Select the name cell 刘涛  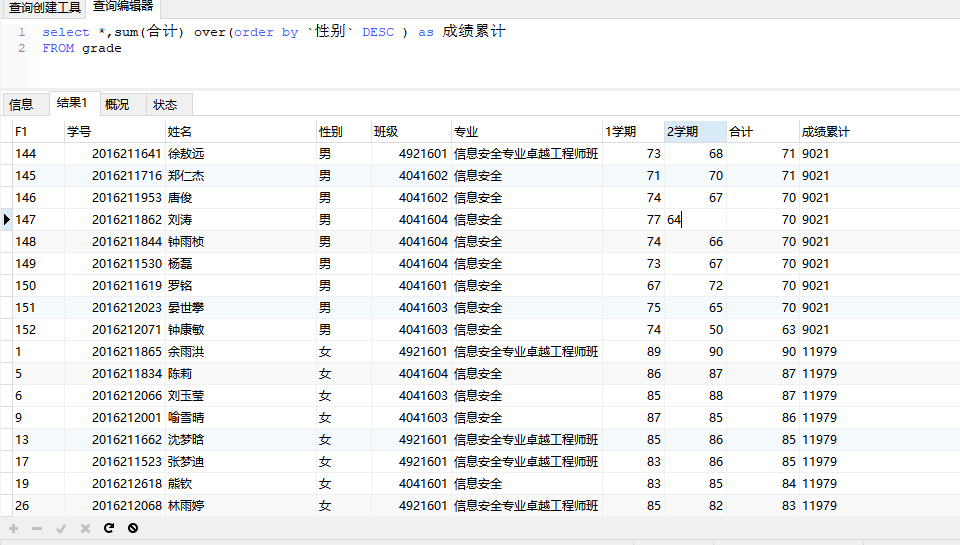click(x=241, y=219)
